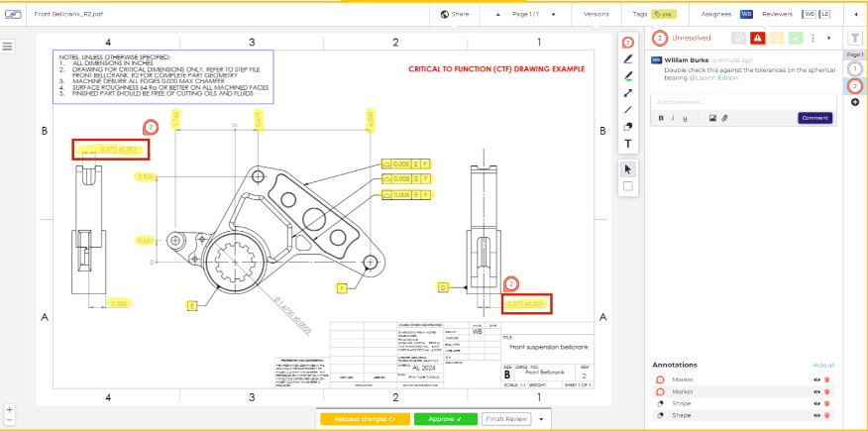Activate the pointer selection tool
Image resolution: width=868 pixels, height=431 pixels.
(628, 169)
